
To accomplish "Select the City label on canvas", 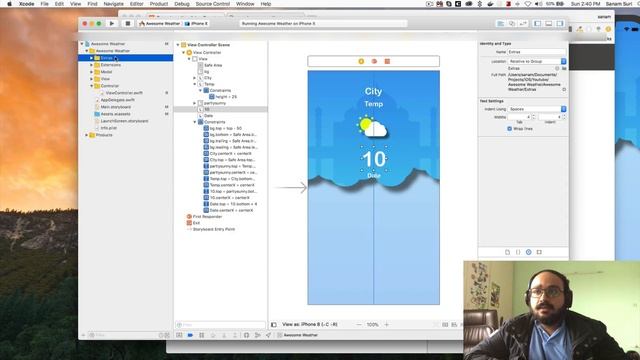I will point(373,91).
